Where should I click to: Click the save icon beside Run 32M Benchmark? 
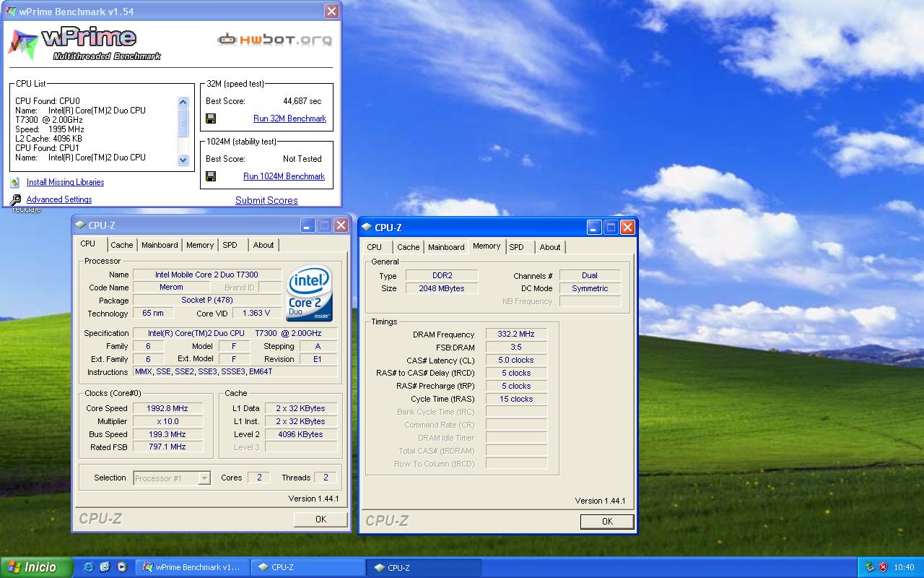(211, 118)
